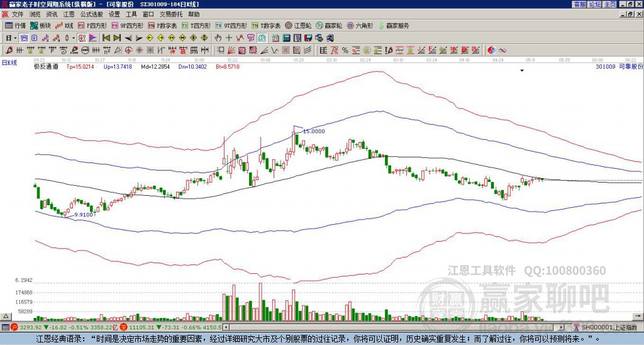Viewport: 644px width, 345px height.
Task: Toggle the 权 adjustment button
Action: (82, 38)
